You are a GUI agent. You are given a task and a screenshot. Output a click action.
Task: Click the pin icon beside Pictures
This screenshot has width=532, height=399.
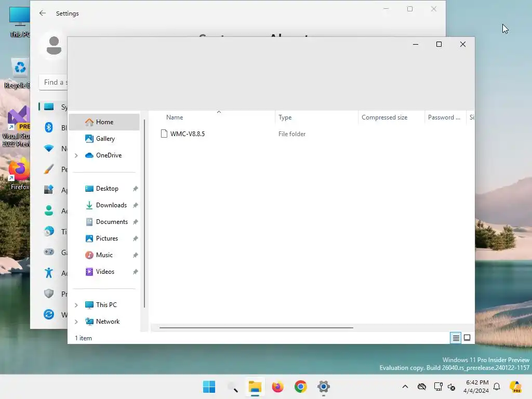136,238
